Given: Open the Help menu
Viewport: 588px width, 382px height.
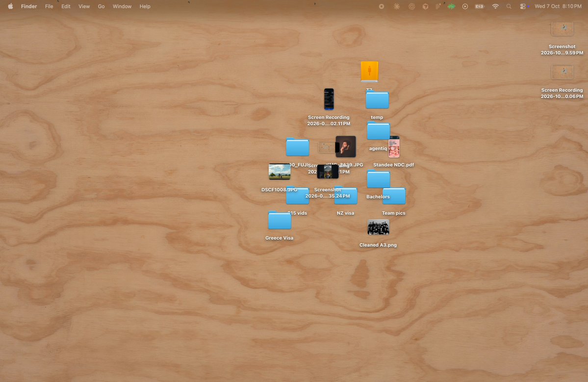Looking at the screenshot, I should click(x=145, y=6).
